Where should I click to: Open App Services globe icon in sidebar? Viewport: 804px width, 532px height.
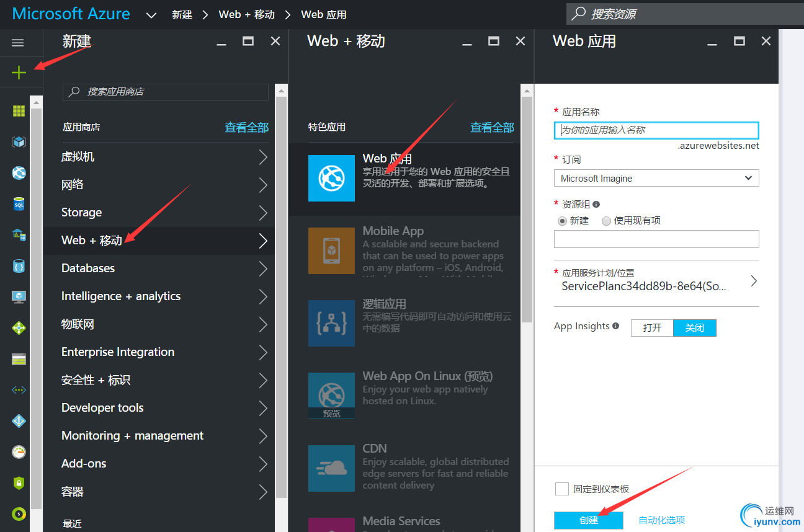tap(19, 172)
